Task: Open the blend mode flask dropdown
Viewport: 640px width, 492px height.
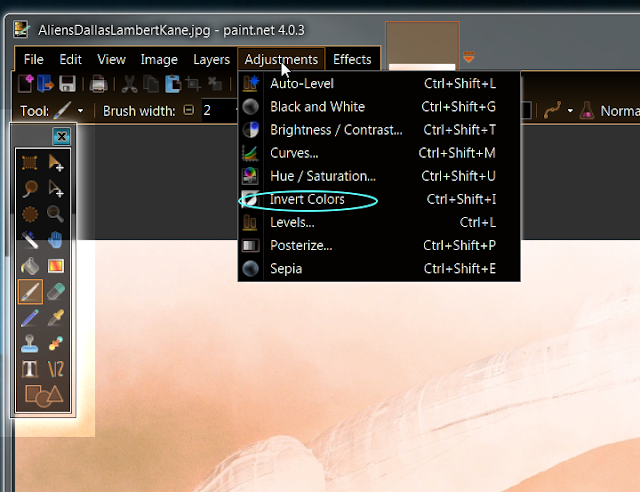Action: pyautogui.click(x=587, y=111)
